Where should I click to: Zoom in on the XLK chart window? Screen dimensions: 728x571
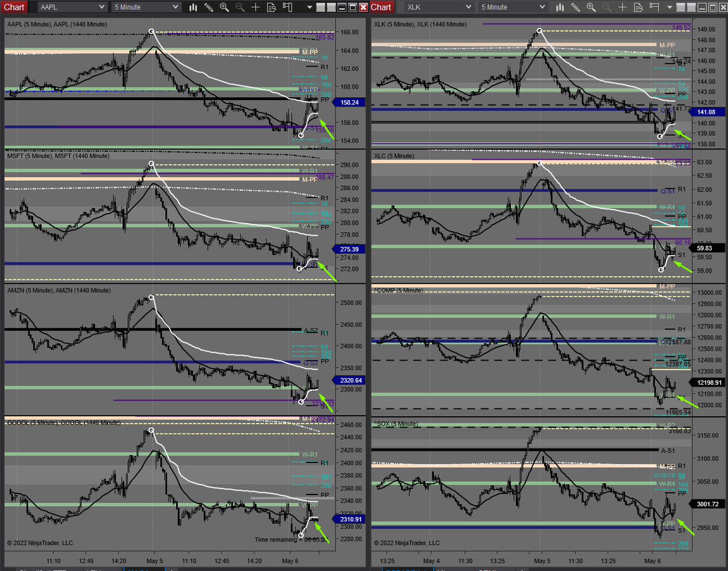[590, 7]
